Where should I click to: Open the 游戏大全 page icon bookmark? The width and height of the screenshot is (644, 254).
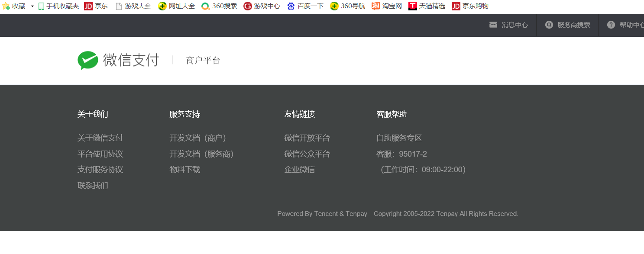coord(119,6)
